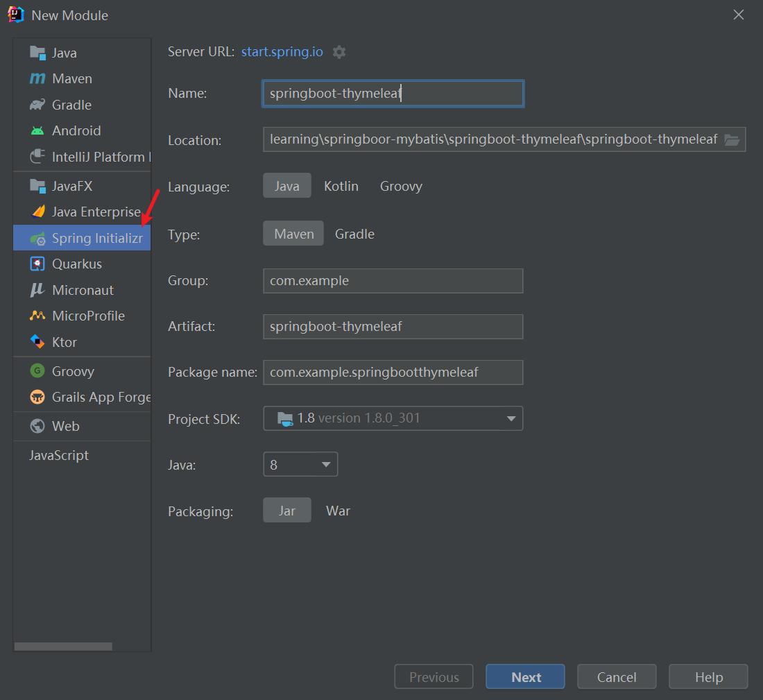Focus the Name input field
The image size is (763, 700).
393,94
